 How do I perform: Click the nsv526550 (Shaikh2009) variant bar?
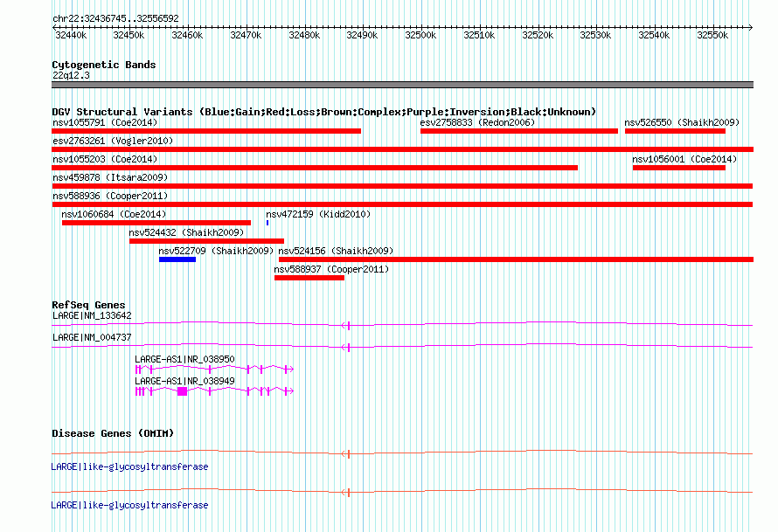click(x=675, y=131)
